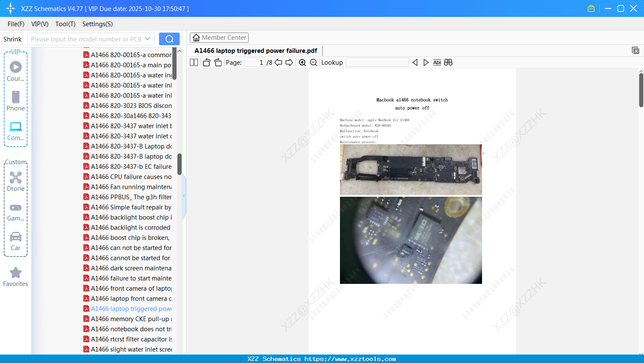Open the Drone category
Screen dimensions: 644x363
(x=16, y=181)
